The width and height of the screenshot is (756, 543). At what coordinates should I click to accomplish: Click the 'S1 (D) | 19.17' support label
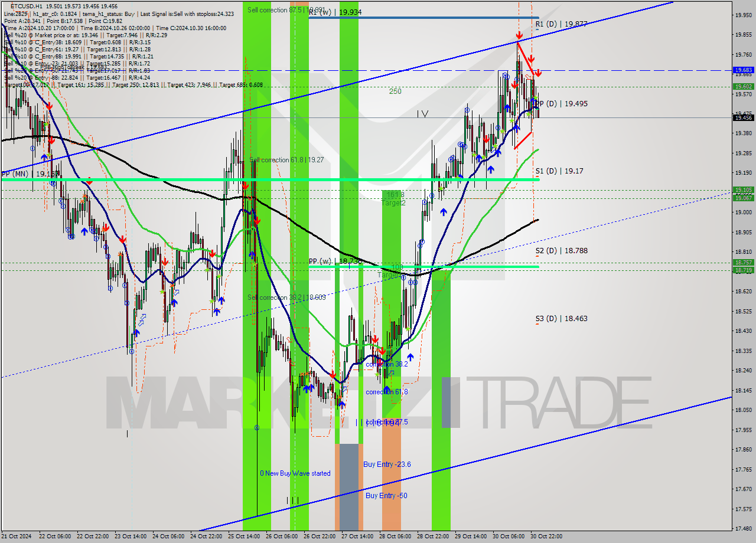point(559,171)
